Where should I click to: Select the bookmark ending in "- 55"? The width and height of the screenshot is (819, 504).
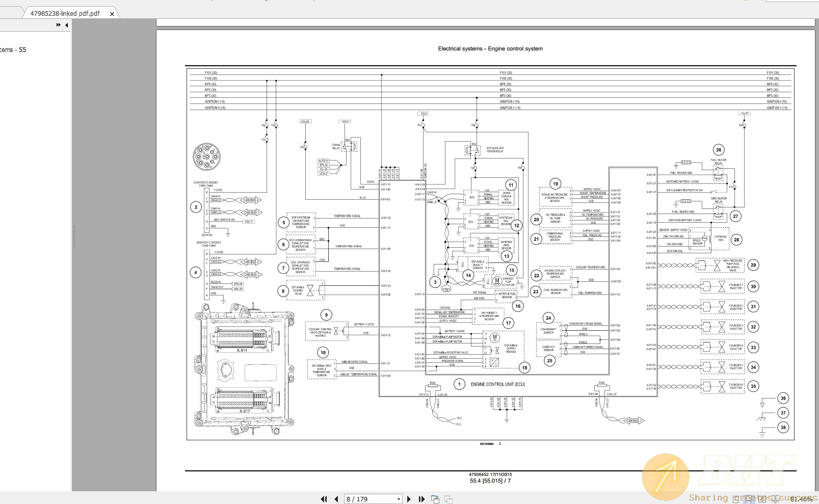(13, 50)
